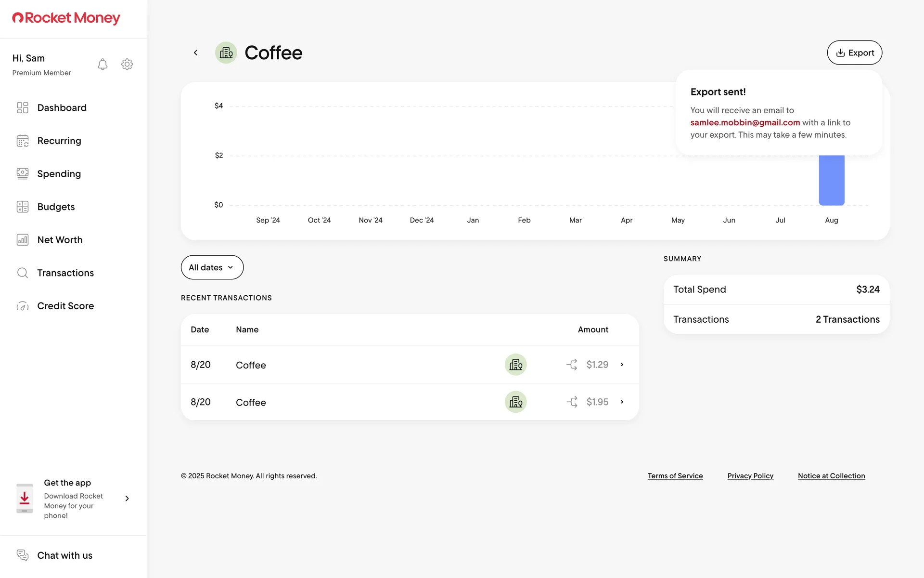This screenshot has width=924, height=578.
Task: Click category icon on $1.95 row
Action: pyautogui.click(x=515, y=402)
